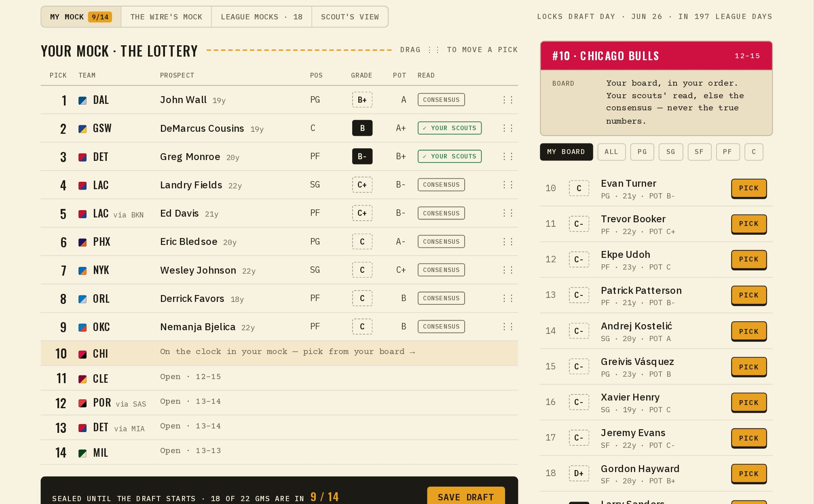Image resolution: width=814 pixels, height=504 pixels.
Task: Click the GSW team logo
Action: tap(82, 129)
